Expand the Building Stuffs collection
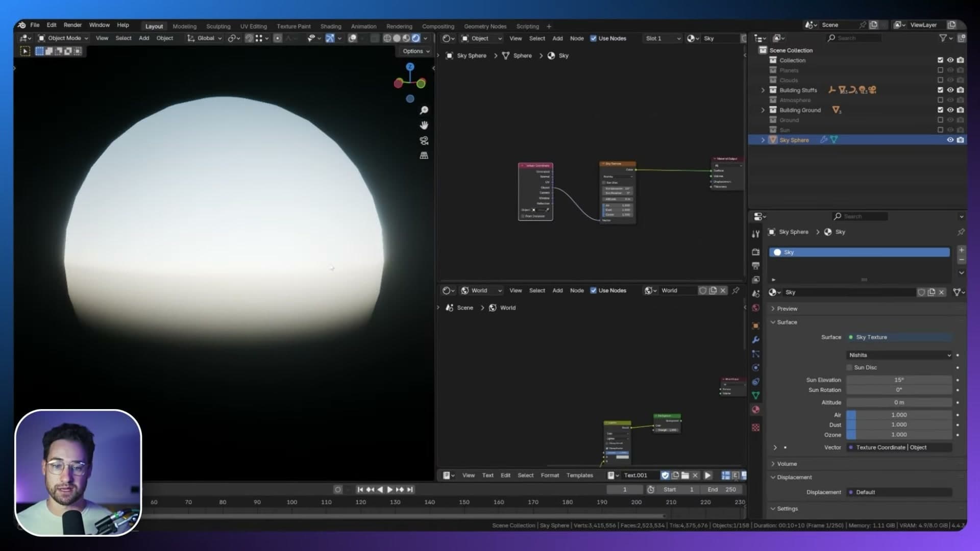 (763, 90)
